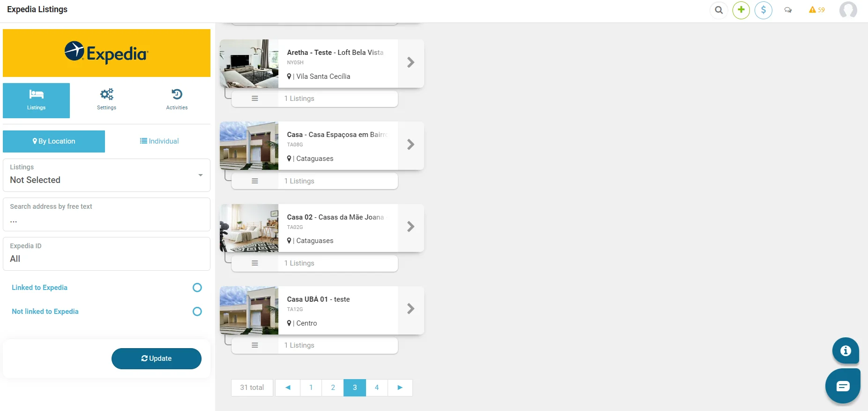Select the By Location view

pyautogui.click(x=54, y=141)
